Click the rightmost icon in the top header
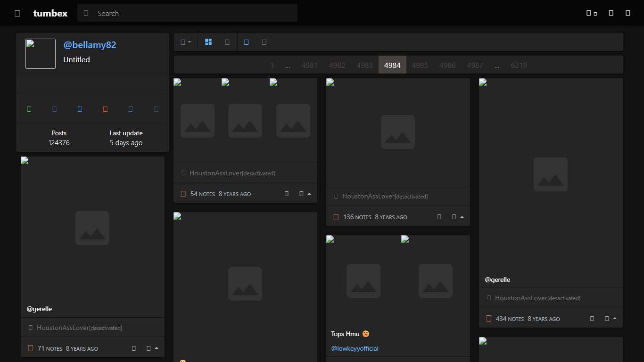 [x=627, y=13]
